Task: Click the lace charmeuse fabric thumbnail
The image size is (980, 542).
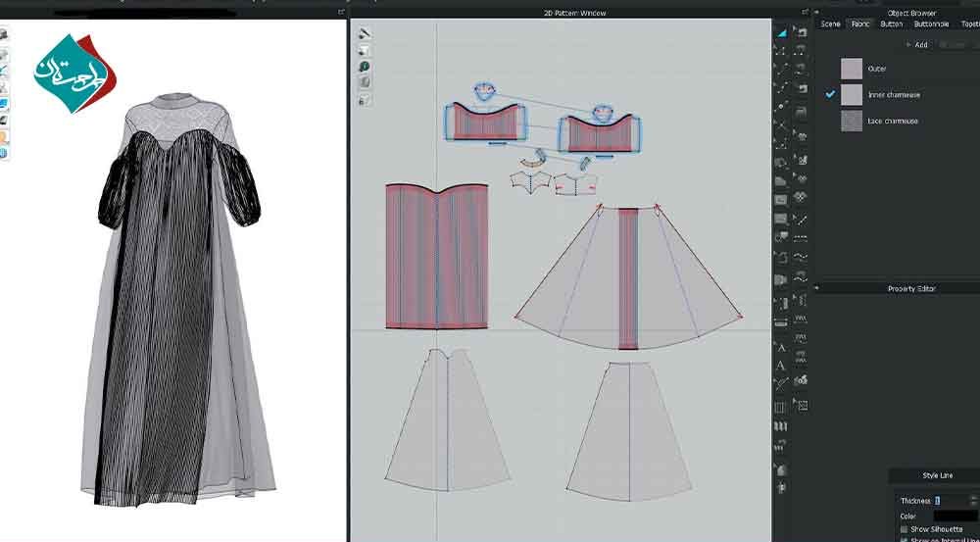Action: [852, 121]
